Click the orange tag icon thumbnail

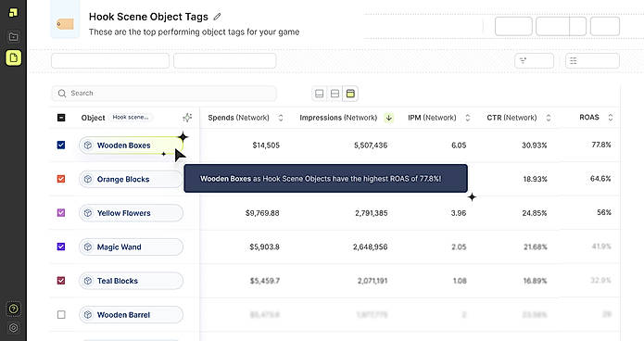pyautogui.click(x=65, y=24)
